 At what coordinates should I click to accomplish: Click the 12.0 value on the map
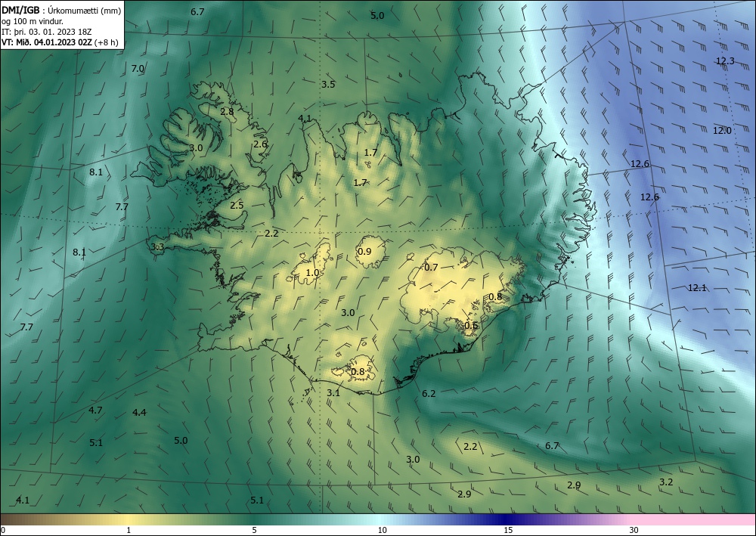(x=722, y=130)
